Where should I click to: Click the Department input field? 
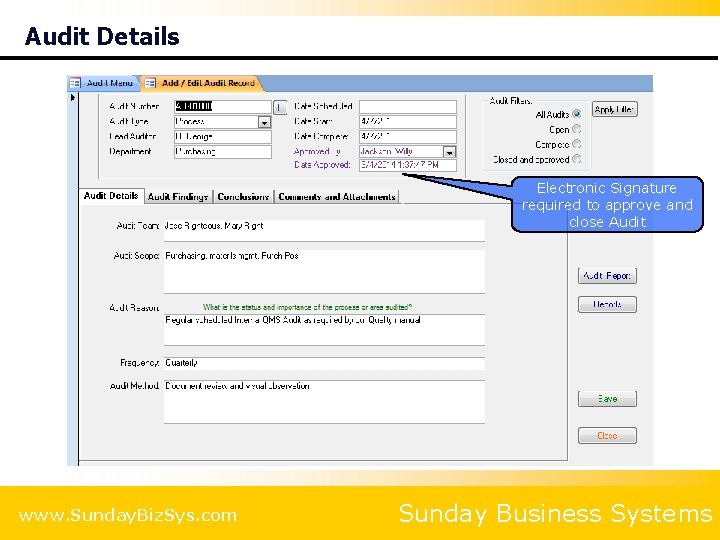click(223, 152)
